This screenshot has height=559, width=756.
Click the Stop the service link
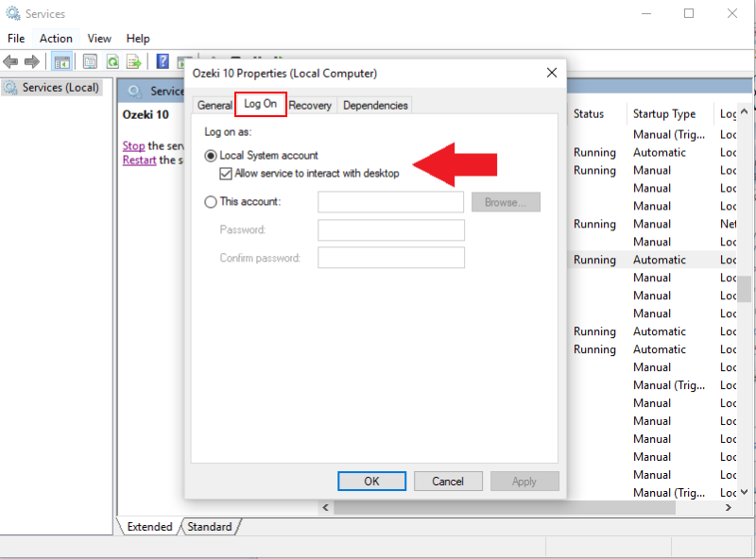[x=133, y=145]
